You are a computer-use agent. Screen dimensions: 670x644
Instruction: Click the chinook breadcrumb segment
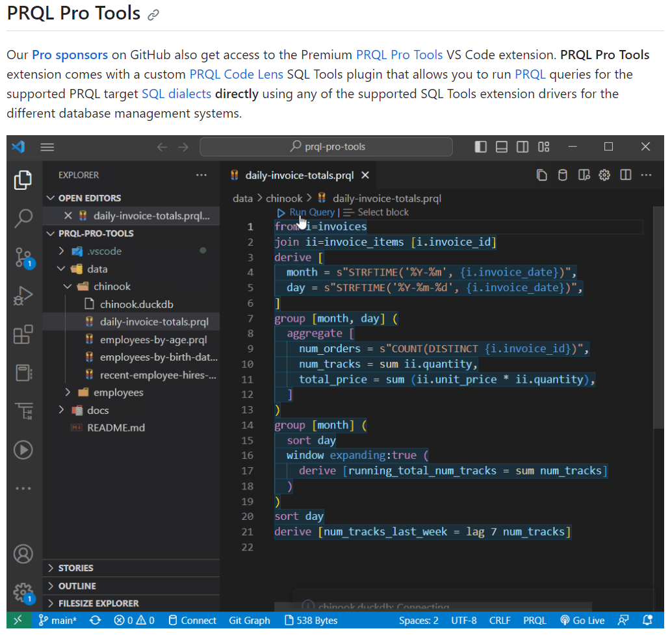(x=284, y=199)
